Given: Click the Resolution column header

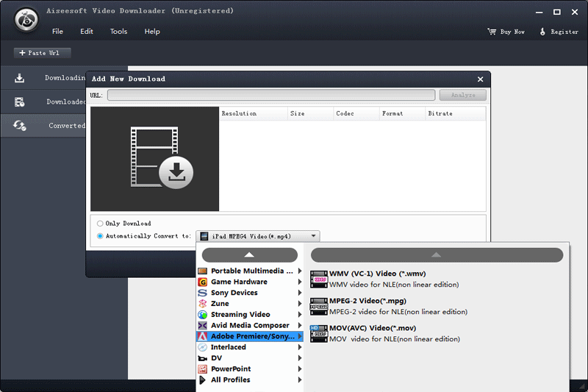Looking at the screenshot, I should tap(253, 113).
